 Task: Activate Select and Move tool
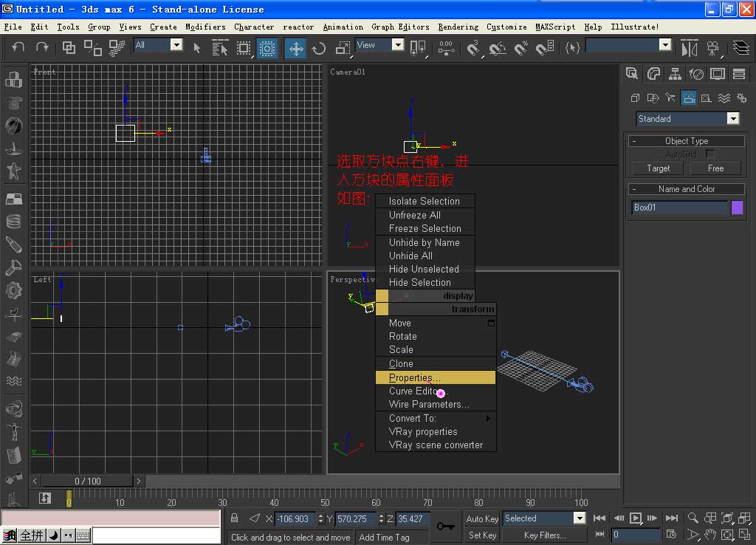[295, 48]
